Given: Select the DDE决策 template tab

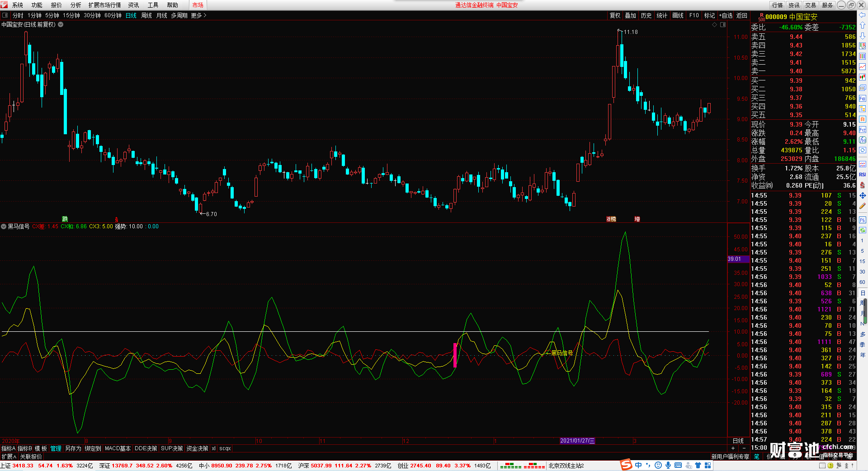Looking at the screenshot, I should pos(146,448).
